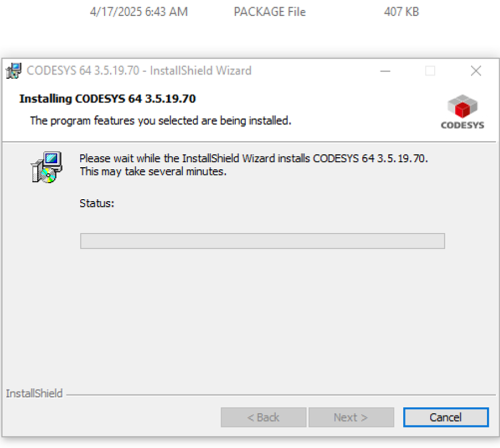
Task: Click the disabled Next > button
Action: pyautogui.click(x=351, y=417)
